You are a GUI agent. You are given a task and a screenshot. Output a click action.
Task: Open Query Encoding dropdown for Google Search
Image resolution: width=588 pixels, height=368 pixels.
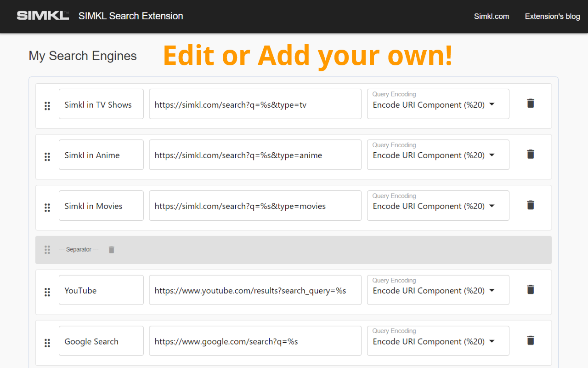click(x=492, y=341)
